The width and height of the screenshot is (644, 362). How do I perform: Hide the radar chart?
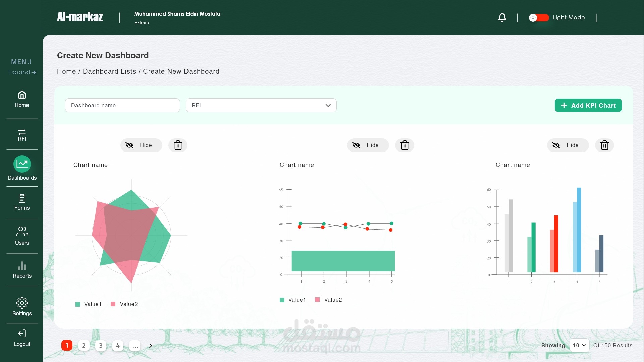141,145
